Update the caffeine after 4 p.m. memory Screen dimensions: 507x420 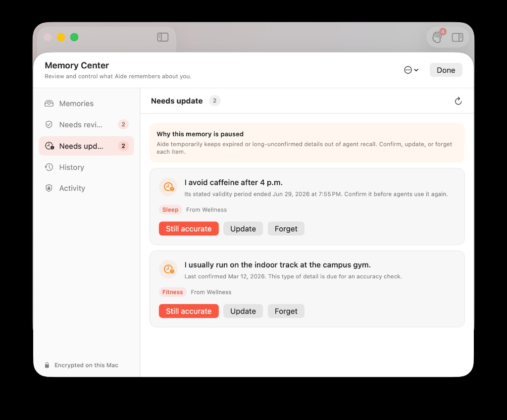point(243,229)
